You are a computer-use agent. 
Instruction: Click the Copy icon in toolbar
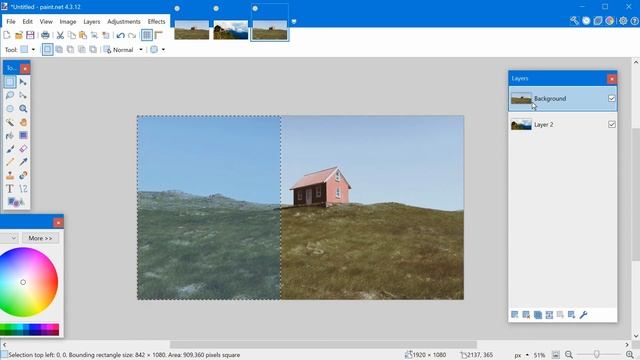[x=72, y=36]
